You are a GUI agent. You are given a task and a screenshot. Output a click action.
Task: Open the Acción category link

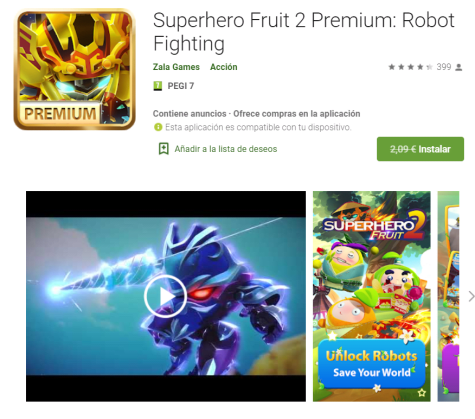[x=223, y=67]
